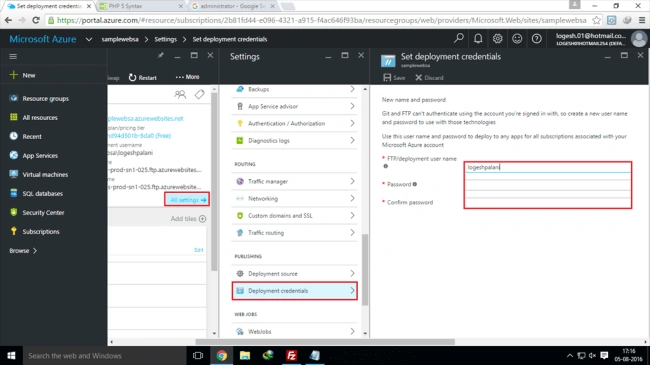Open Deployment source setting
Image resolution: width=650 pixels, height=365 pixels.
(x=295, y=273)
